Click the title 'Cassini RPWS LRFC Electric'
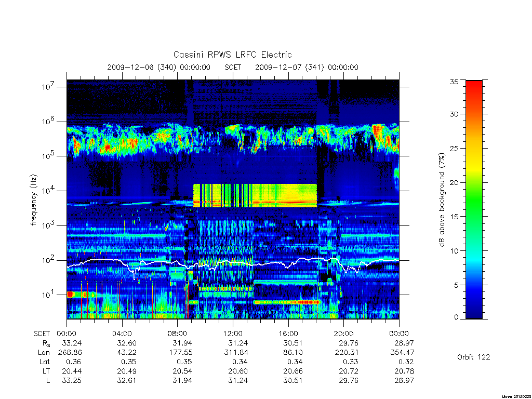The height and width of the screenshot is (399, 532). point(232,55)
